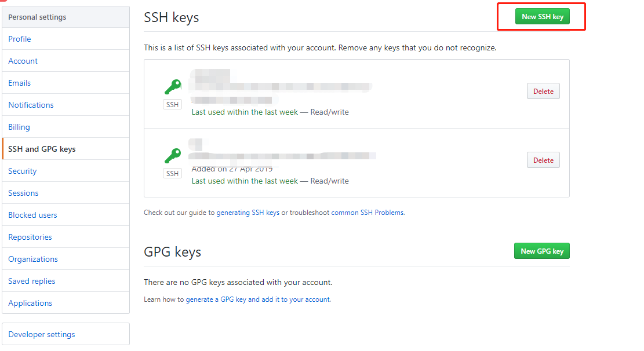Click the first green SSH key icon
Viewport: 644px width, 351px height.
coord(173,87)
